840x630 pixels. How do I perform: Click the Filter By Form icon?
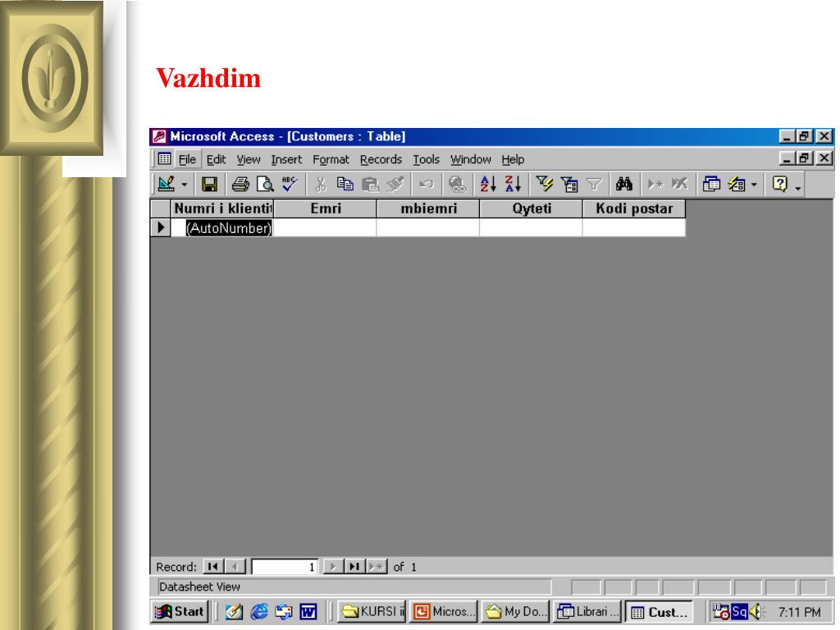(x=569, y=185)
